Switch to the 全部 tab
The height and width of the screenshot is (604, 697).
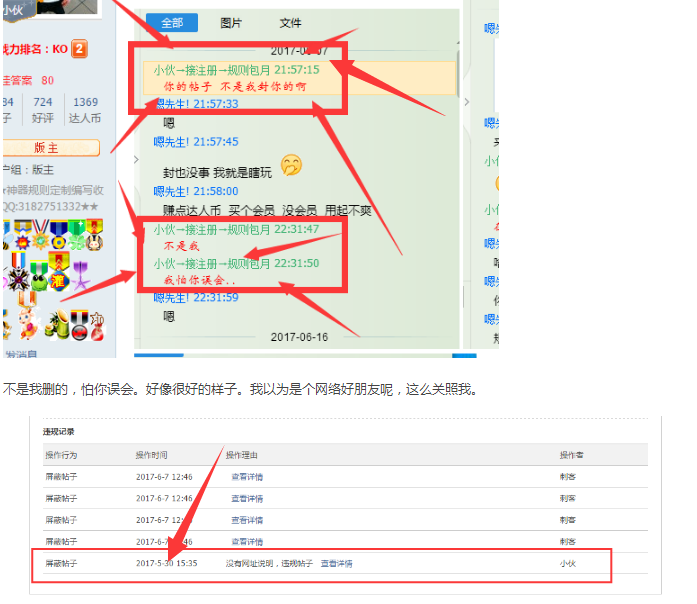click(172, 23)
